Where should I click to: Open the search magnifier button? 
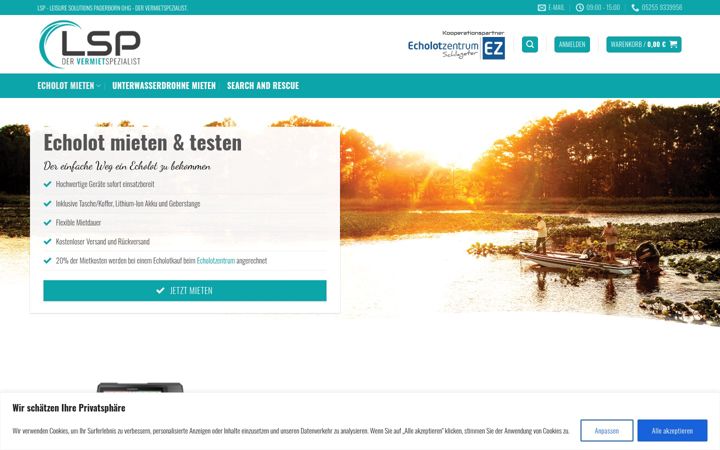click(529, 45)
